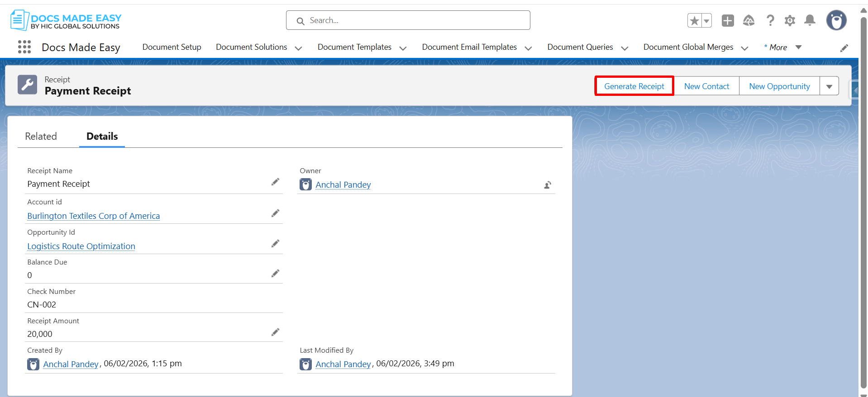Click in the global Search field
868x397 pixels.
click(407, 20)
